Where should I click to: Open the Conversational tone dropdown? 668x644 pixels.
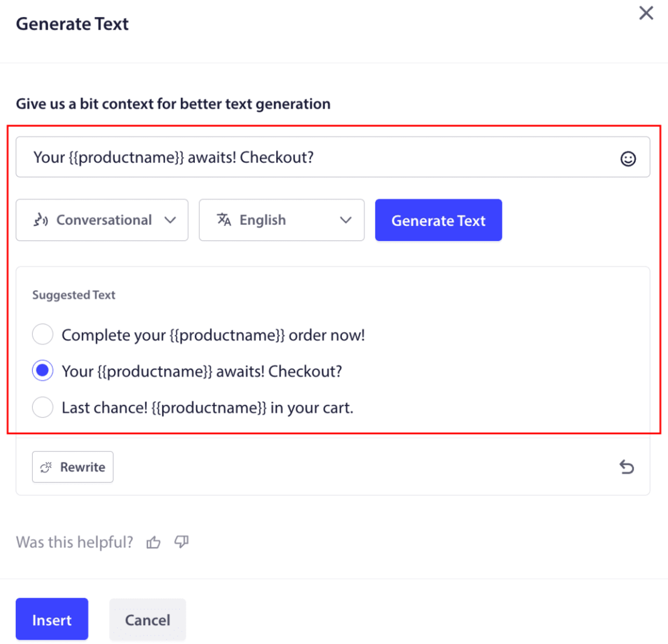(102, 220)
